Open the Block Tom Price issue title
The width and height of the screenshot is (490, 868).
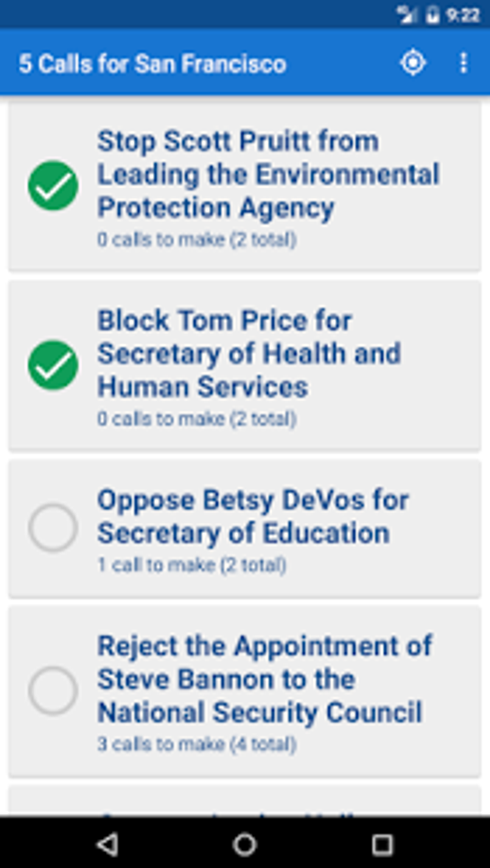249,354
